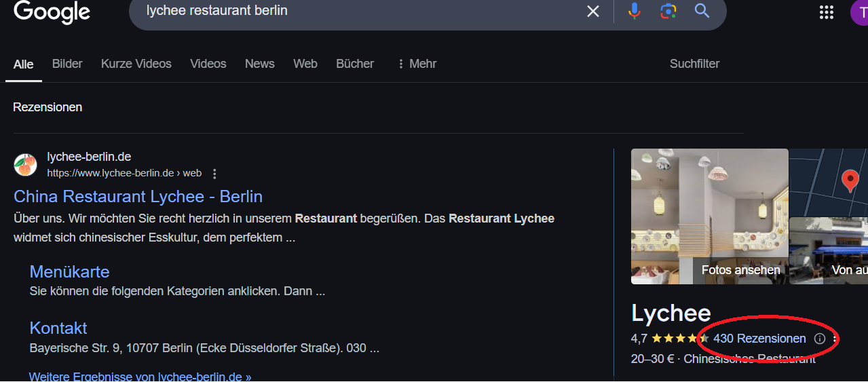Open the Suchfilter options
Image resolution: width=868 pixels, height=382 pixels.
(x=694, y=64)
